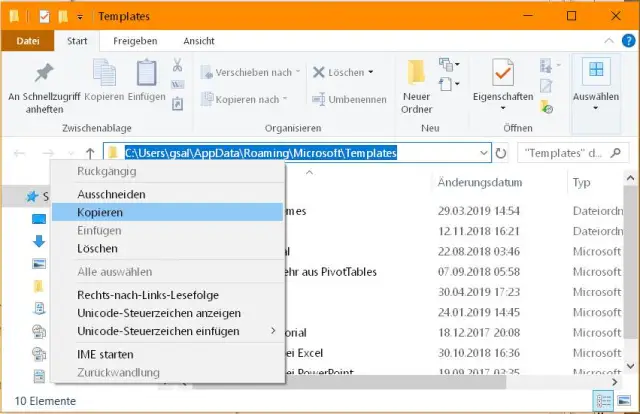Click the copy path icon in Zwischenablage

178,85
